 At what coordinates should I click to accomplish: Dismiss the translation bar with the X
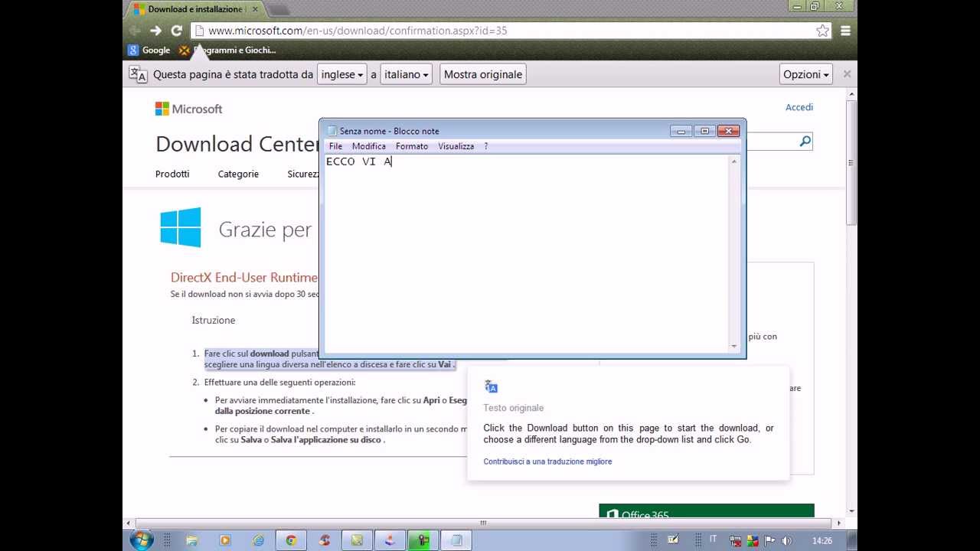(x=847, y=74)
